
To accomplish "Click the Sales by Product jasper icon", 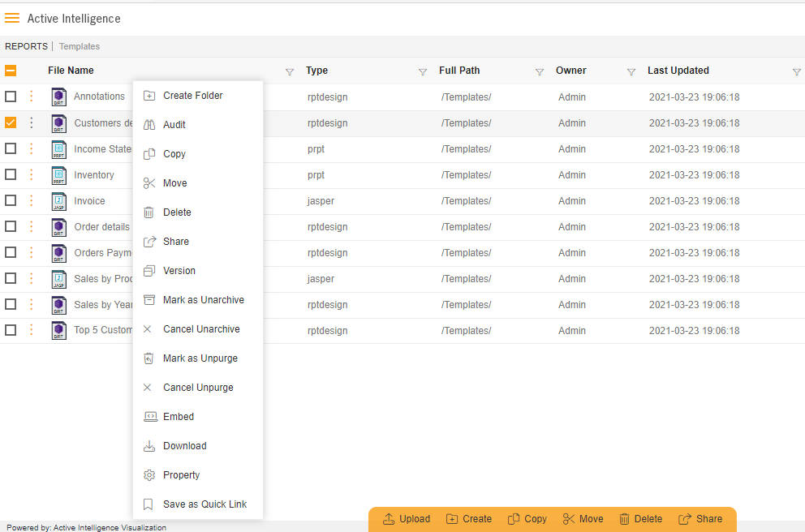I will pyautogui.click(x=59, y=279).
